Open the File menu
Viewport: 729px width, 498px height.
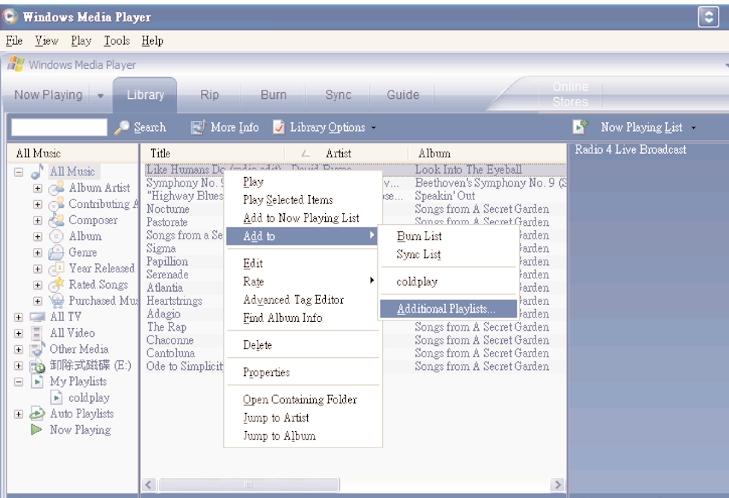14,41
